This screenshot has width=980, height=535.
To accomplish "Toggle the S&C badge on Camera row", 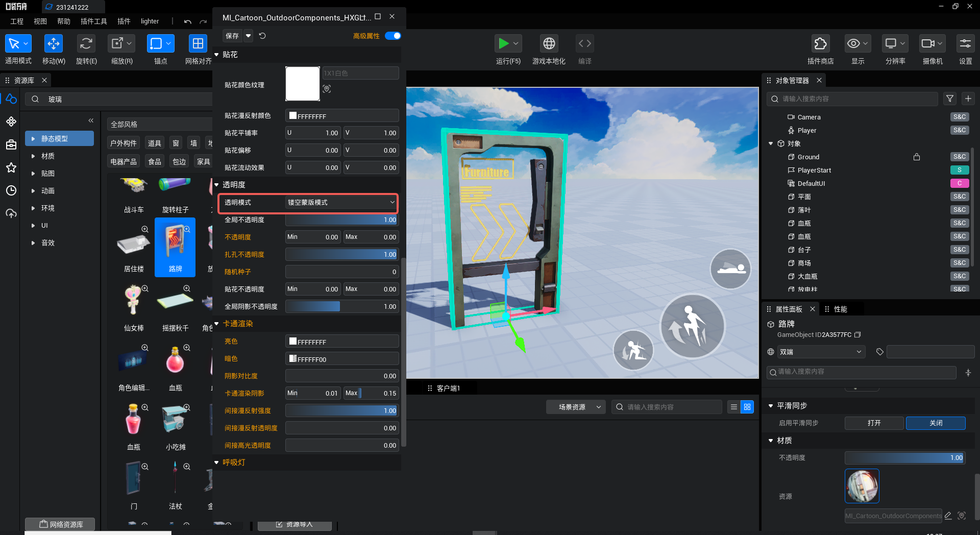I will pos(960,117).
